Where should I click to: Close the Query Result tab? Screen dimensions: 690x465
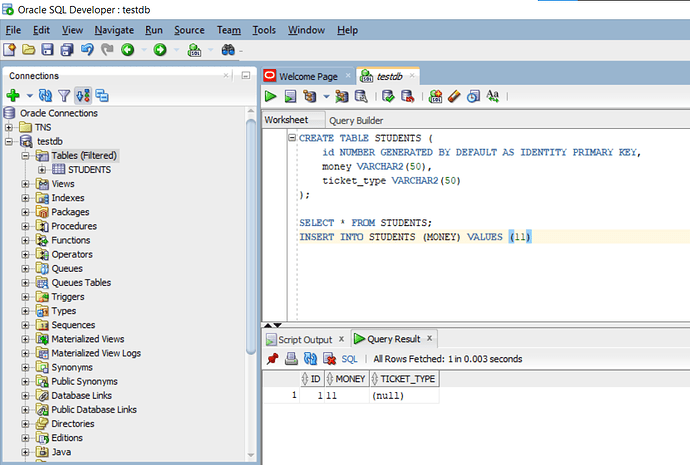pos(429,338)
